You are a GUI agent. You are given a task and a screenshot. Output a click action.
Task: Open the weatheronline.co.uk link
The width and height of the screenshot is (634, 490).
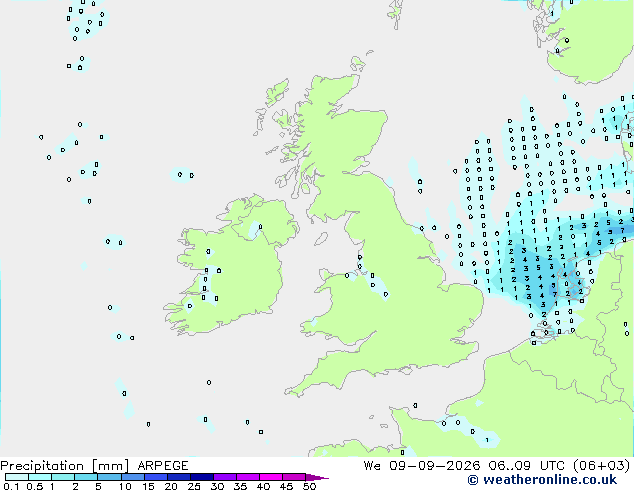549,480
